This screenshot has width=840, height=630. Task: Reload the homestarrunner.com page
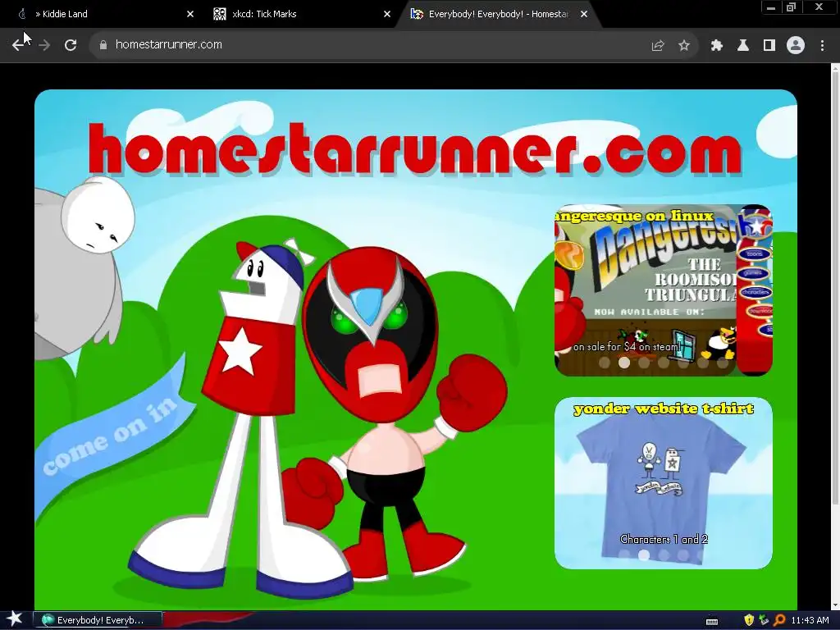click(x=71, y=45)
